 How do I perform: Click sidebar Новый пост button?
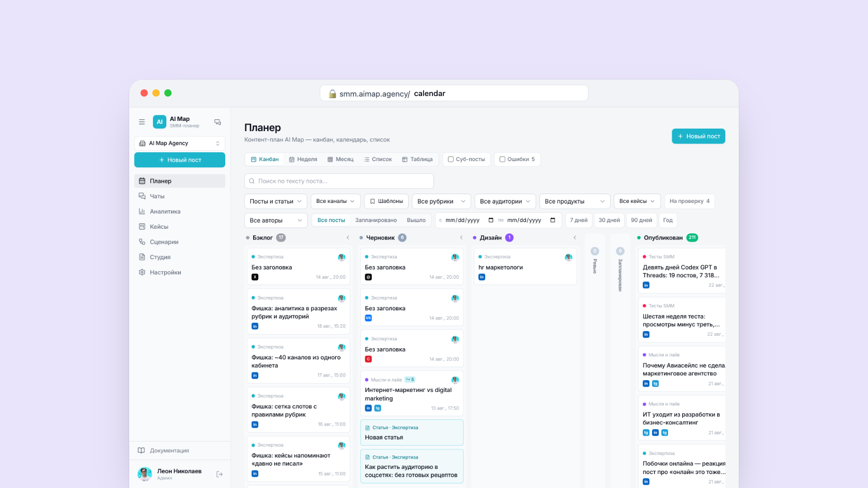[x=180, y=160]
